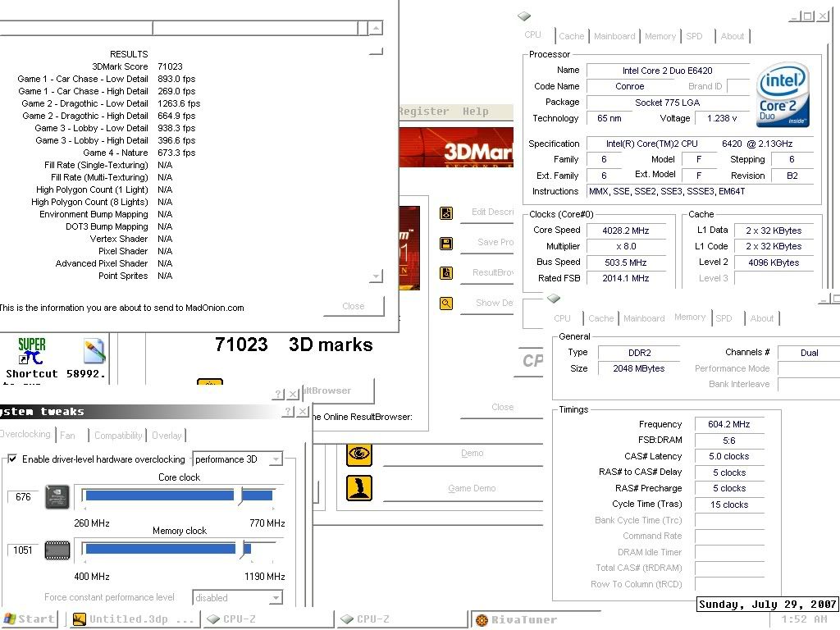Click the Core clock value field 676
This screenshot has width=840, height=630.
pos(23,496)
